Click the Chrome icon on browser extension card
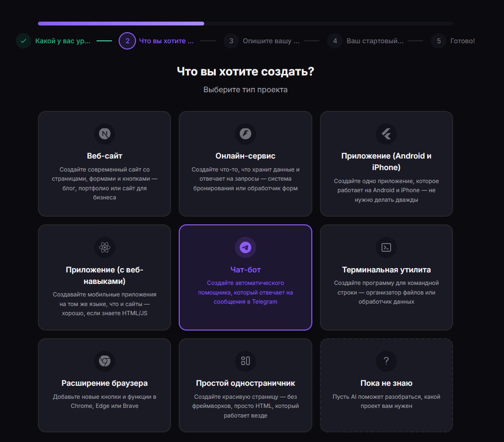The height and width of the screenshot is (442, 504). 104,361
